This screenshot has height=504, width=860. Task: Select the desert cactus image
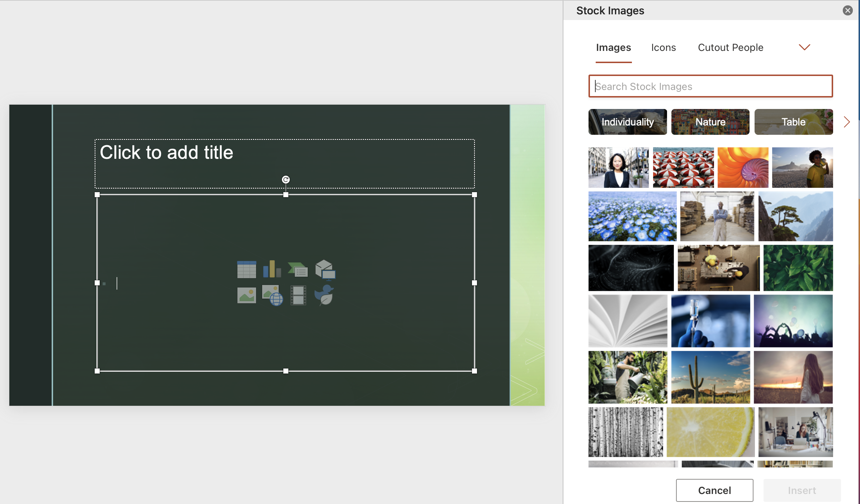coord(710,377)
